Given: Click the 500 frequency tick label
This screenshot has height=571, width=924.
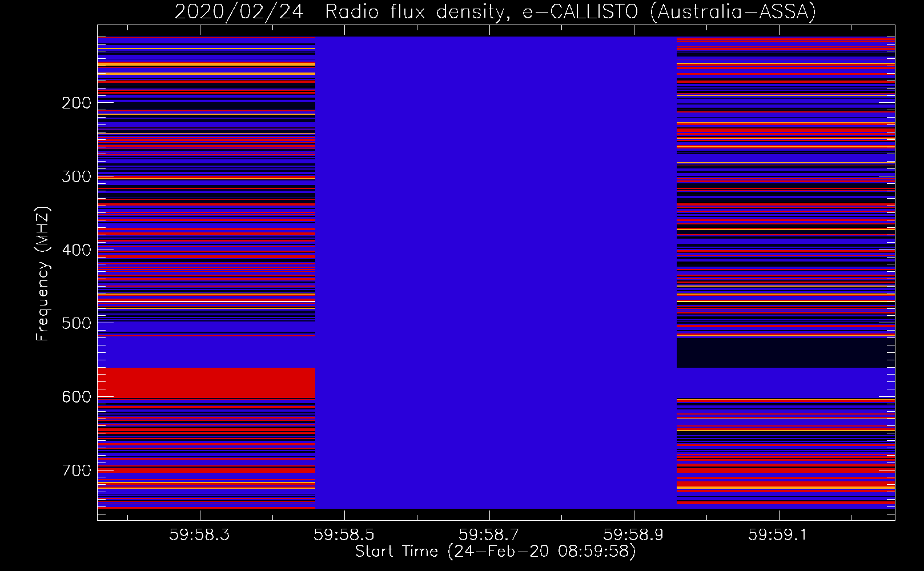Looking at the screenshot, I should (77, 323).
